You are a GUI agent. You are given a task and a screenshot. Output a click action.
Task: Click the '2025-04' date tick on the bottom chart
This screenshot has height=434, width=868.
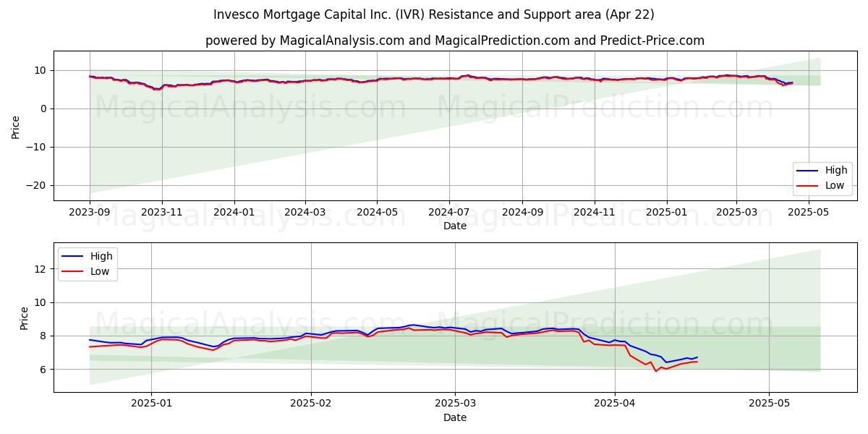[615, 405]
